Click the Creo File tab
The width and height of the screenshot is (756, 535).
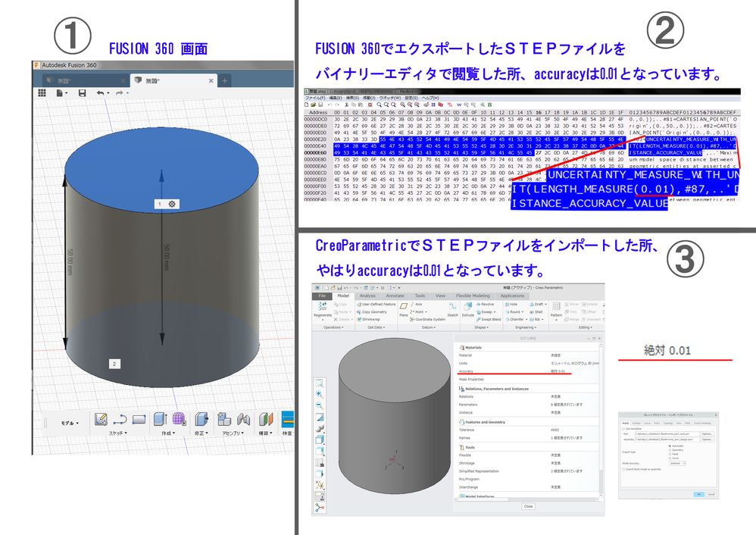(x=322, y=296)
